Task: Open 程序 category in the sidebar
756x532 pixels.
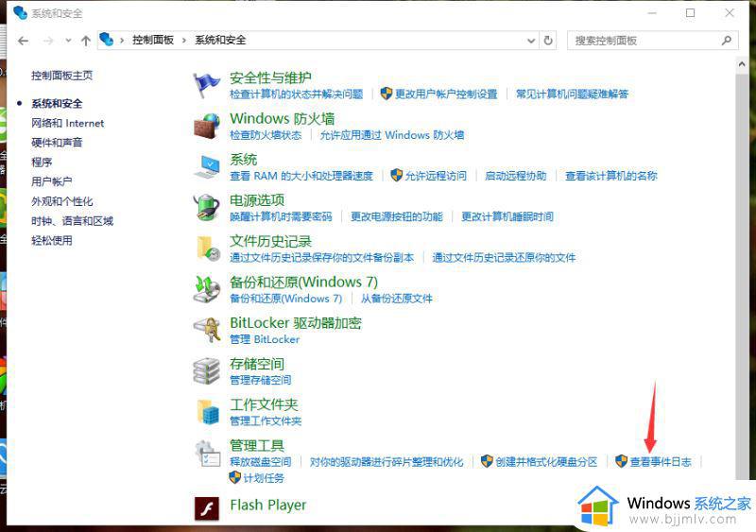Action: pos(42,163)
